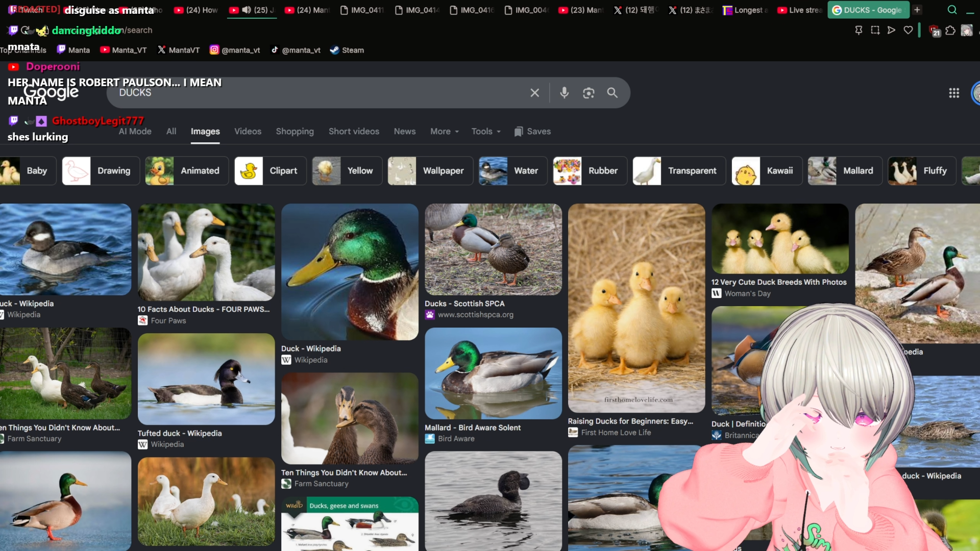Open a new browser tab
Screen dimensions: 980x551
917,10
